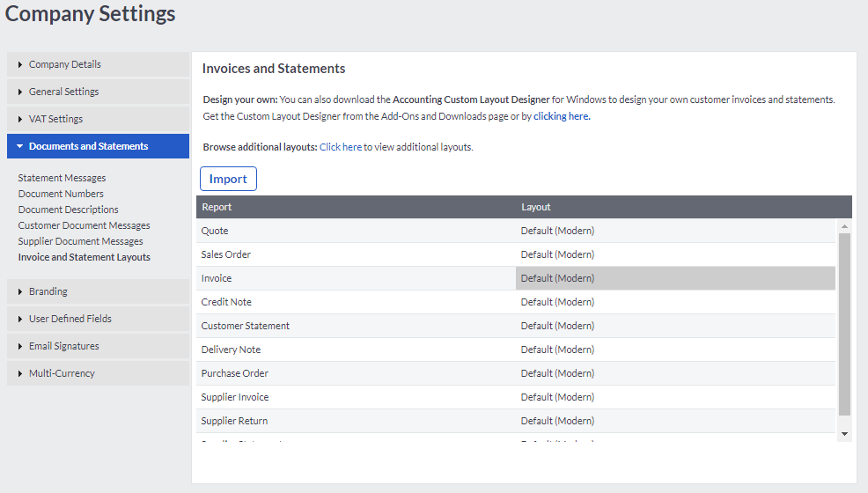The width and height of the screenshot is (868, 493).
Task: Expand the General Settings section
Action: [63, 92]
